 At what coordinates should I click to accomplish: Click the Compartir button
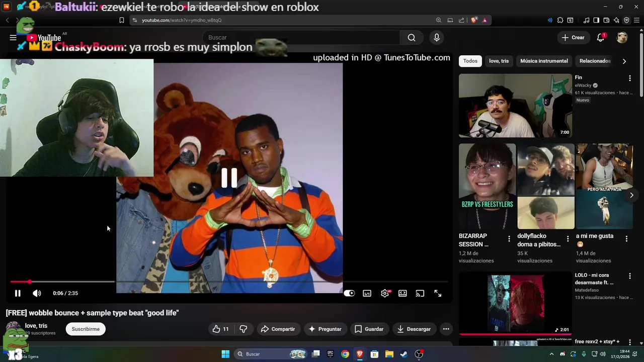[x=278, y=329]
